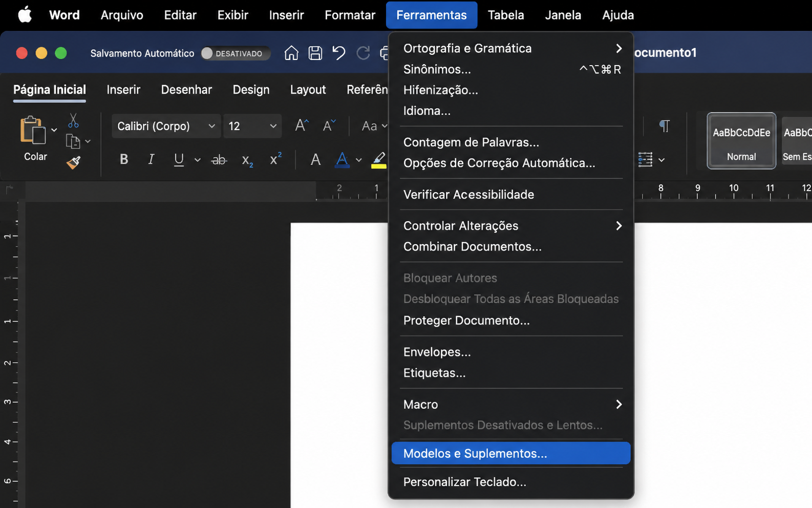Open the line spacing dropdown arrow
812x508 pixels.
click(661, 160)
